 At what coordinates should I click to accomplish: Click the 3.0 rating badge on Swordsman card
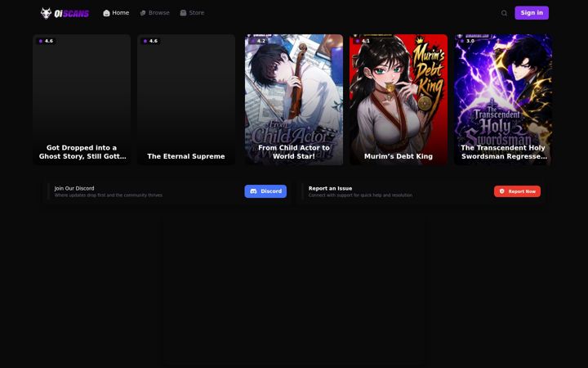coord(468,41)
